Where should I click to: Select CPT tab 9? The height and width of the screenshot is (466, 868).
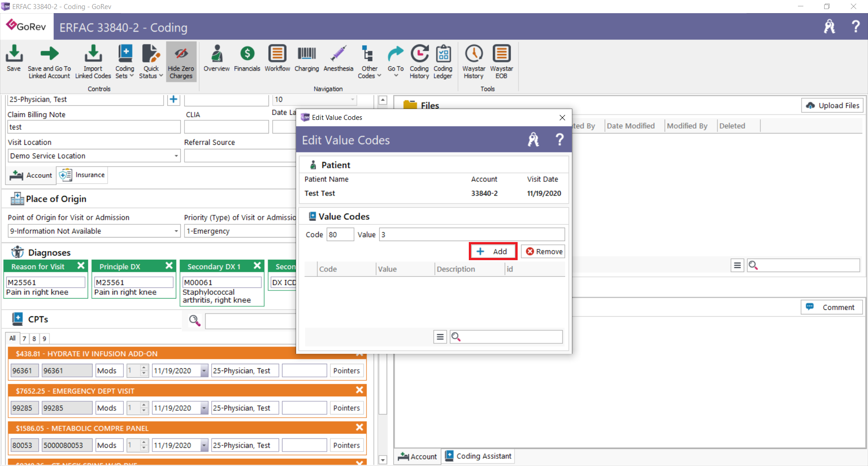coord(44,338)
